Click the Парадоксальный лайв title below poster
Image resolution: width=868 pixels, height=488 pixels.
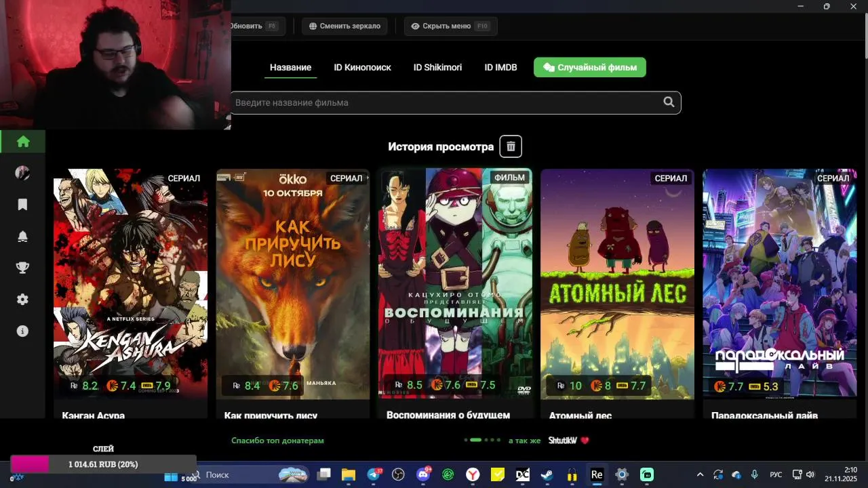click(764, 415)
